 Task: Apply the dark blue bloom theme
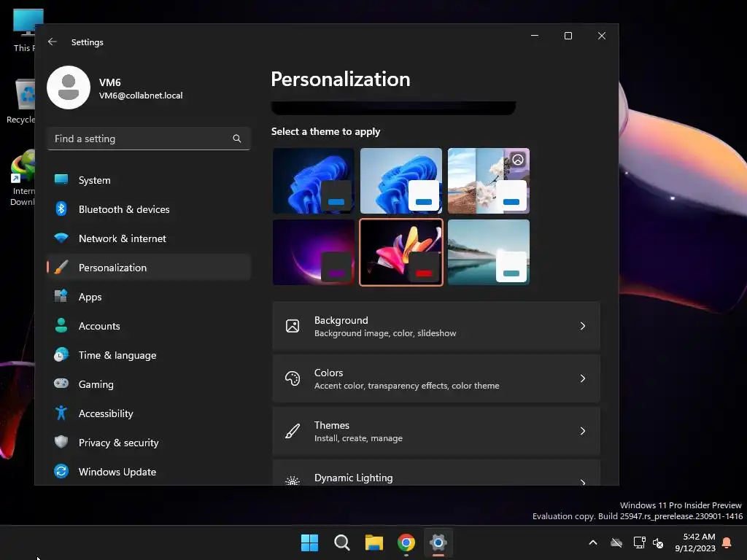pyautogui.click(x=314, y=181)
